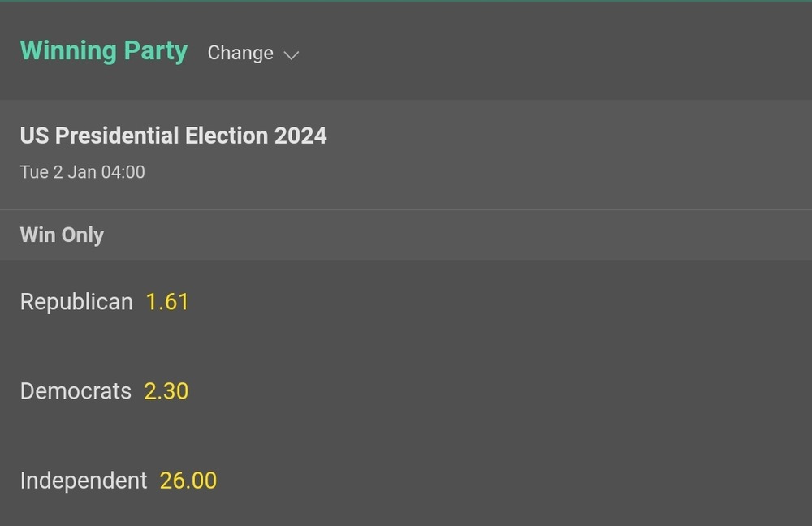
Task: Select the Independent party label
Action: (x=84, y=481)
